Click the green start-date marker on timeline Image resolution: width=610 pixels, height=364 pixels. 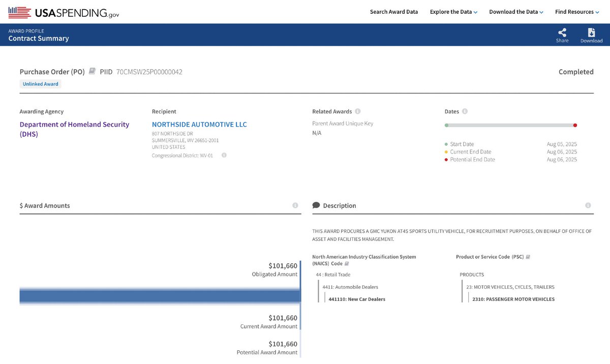[446, 125]
